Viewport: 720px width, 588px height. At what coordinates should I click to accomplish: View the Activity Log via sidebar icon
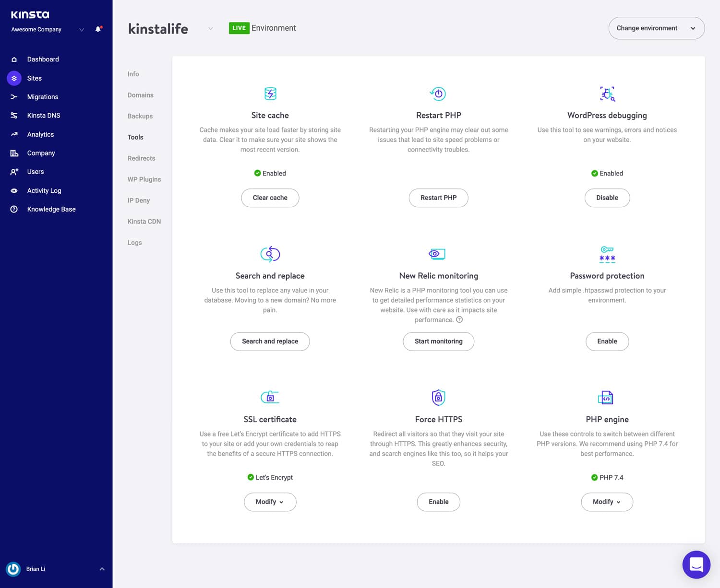[13, 190]
